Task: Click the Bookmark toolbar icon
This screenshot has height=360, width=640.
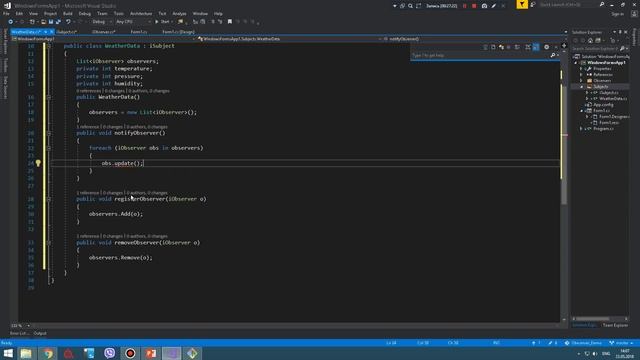Action: click(x=230, y=22)
